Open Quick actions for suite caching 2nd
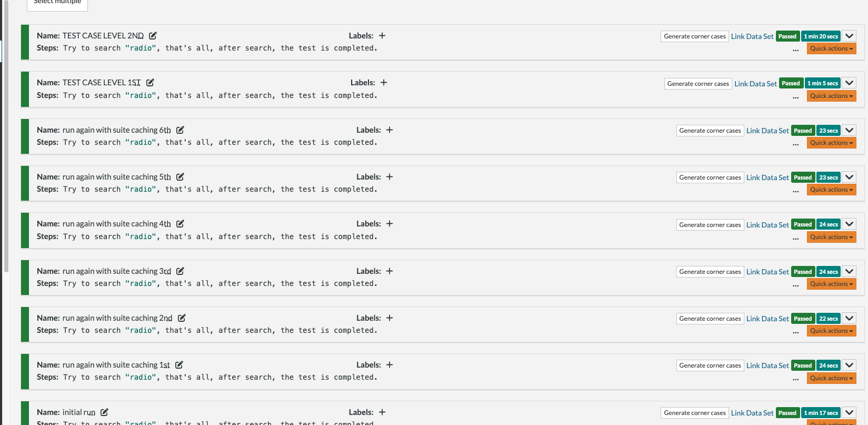 [831, 331]
